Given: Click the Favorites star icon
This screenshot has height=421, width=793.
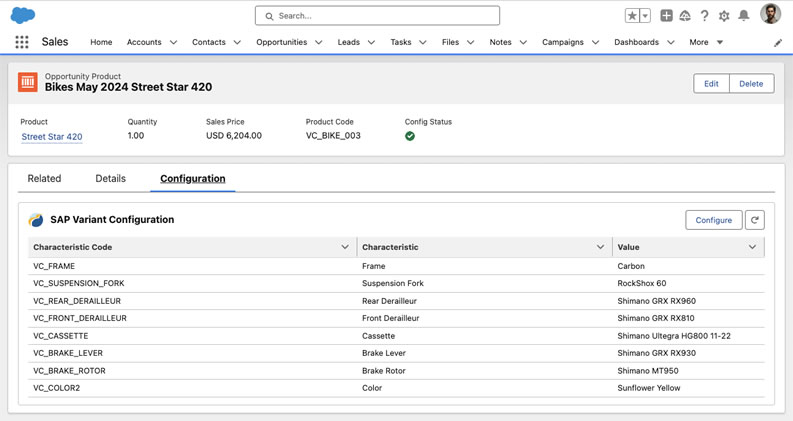Looking at the screenshot, I should pyautogui.click(x=632, y=16).
